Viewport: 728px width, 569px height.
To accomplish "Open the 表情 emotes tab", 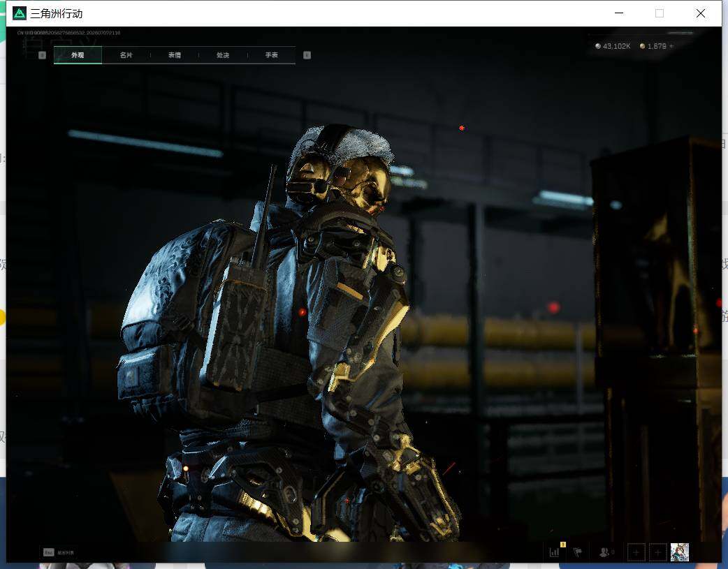I will pyautogui.click(x=175, y=55).
